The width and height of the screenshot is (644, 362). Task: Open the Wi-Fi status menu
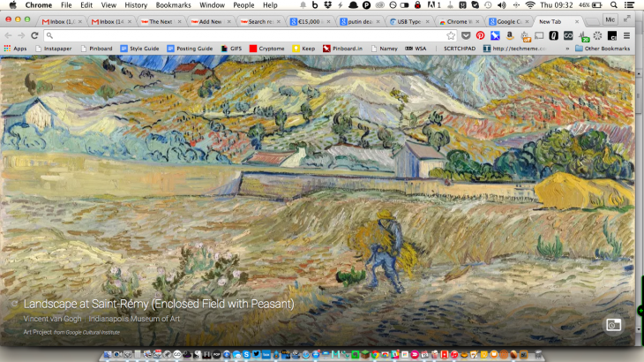click(530, 5)
